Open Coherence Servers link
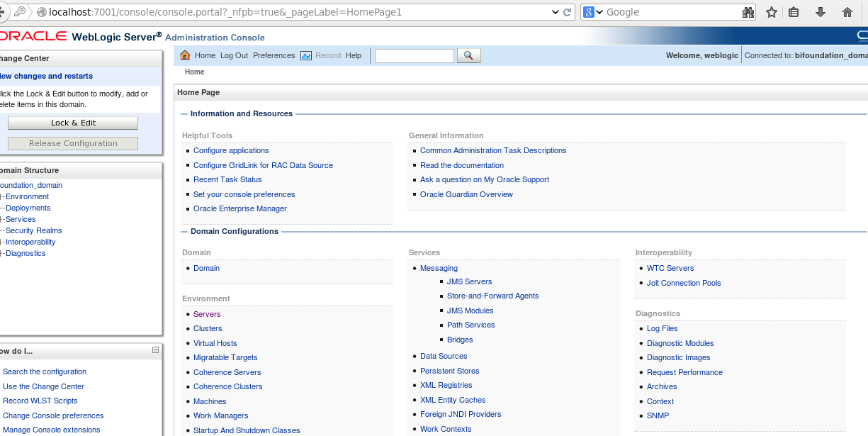This screenshot has width=868, height=436. click(227, 372)
